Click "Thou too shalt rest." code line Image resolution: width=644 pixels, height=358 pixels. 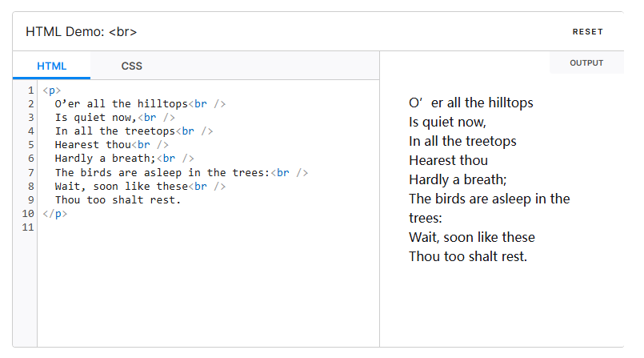(118, 199)
